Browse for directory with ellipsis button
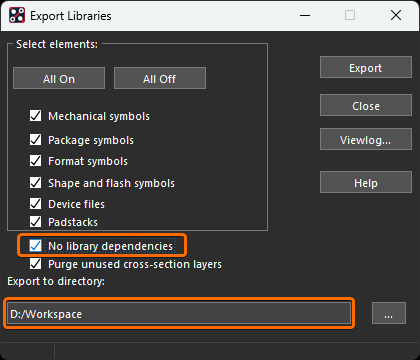This screenshot has width=420, height=360. tap(389, 313)
